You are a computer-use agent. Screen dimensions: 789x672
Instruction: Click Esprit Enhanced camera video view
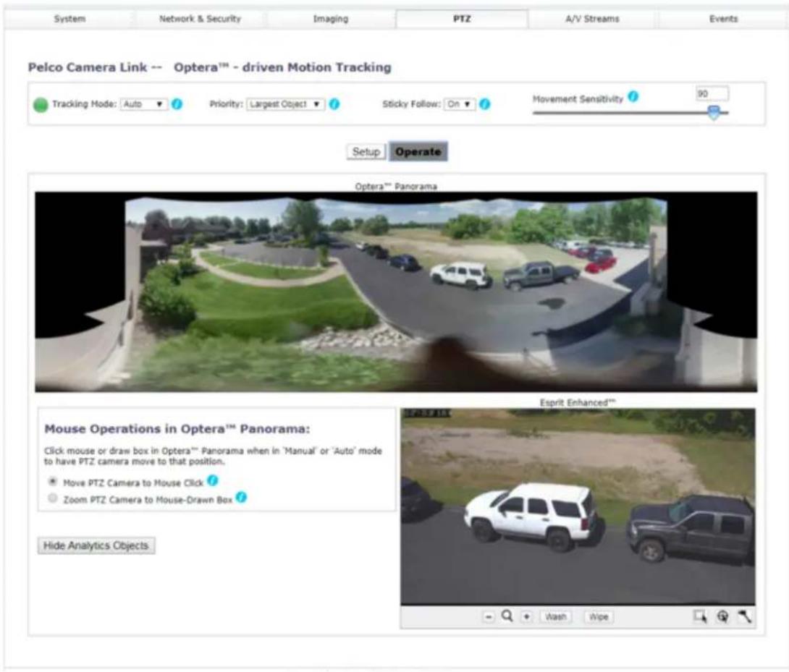[578, 506]
